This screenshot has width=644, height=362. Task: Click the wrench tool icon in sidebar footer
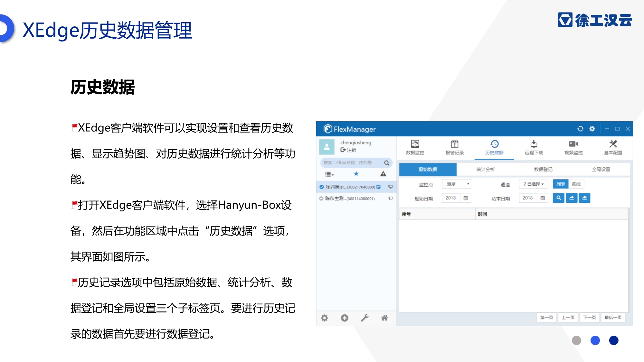(x=365, y=318)
